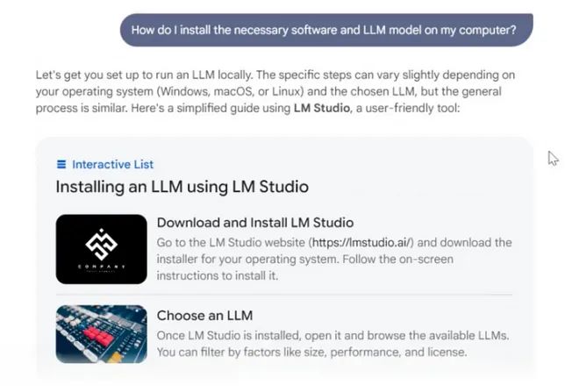Image resolution: width=565 pixels, height=392 pixels.
Task: Click the Interactive List hamburger icon
Action: (61, 164)
